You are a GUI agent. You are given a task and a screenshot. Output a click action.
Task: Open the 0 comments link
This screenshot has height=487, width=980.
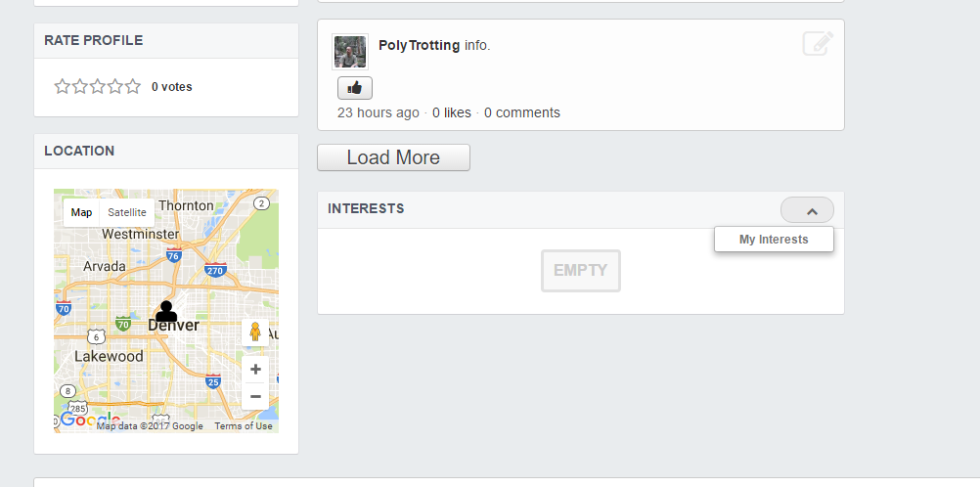pyautogui.click(x=522, y=112)
